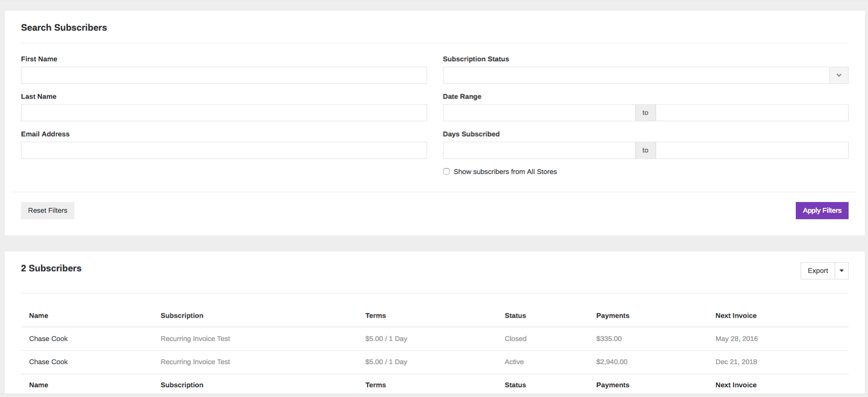Focus the First Name input field

point(224,75)
